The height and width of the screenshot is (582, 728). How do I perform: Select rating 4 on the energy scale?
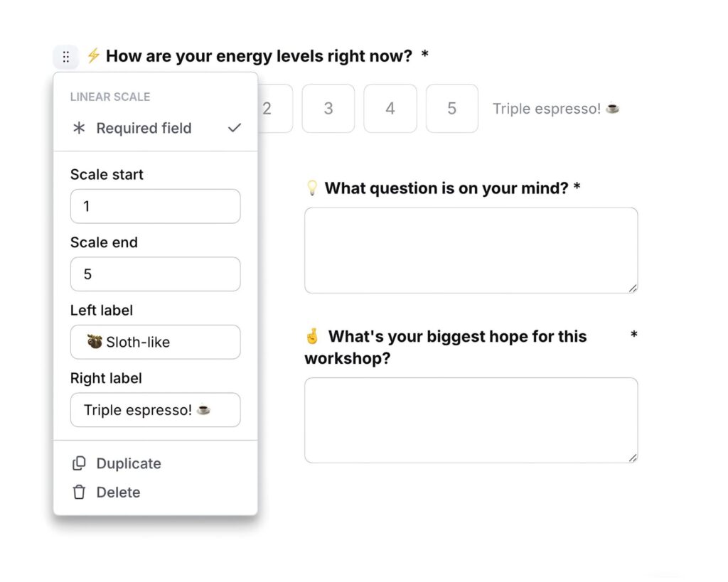pyautogui.click(x=390, y=109)
